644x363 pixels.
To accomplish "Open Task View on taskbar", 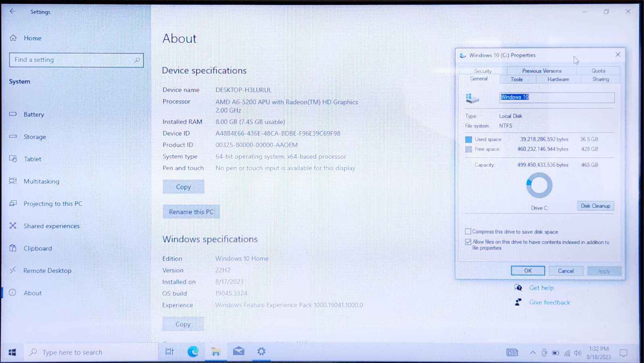I will click(169, 352).
